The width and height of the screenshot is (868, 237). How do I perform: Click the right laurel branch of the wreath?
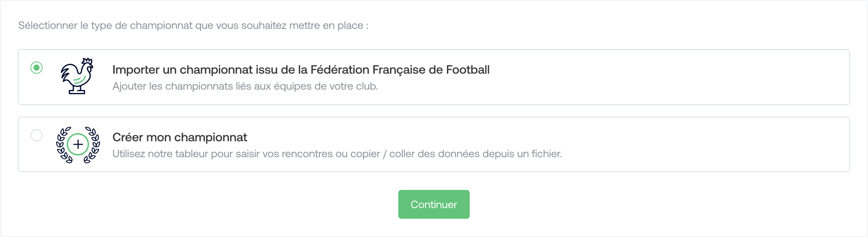pos(92,145)
